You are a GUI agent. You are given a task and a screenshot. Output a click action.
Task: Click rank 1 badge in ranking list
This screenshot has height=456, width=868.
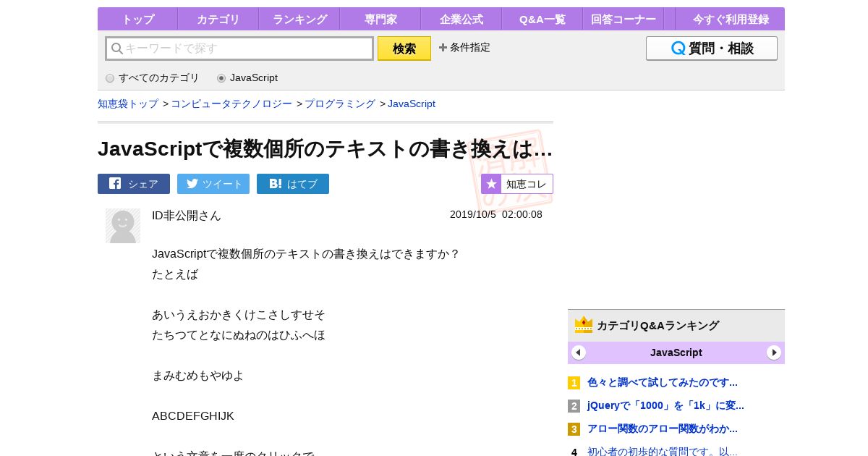coord(574,383)
